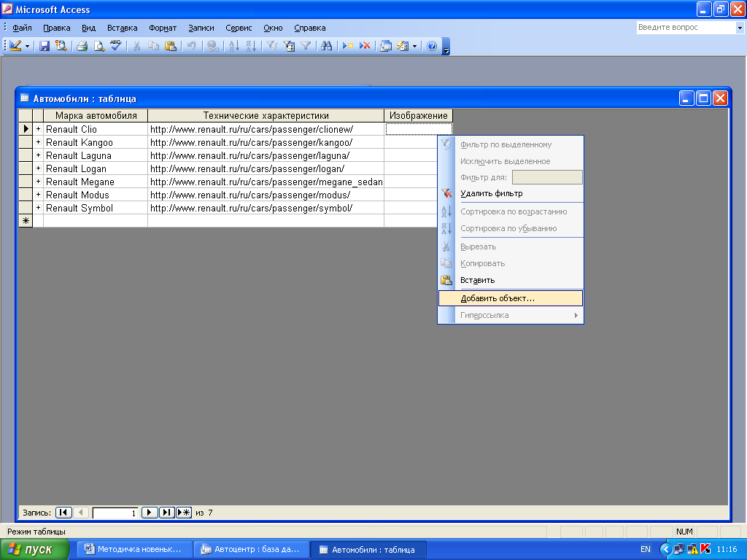The height and width of the screenshot is (560, 747).
Task: Save table with floppy disk icon
Action: point(44,46)
